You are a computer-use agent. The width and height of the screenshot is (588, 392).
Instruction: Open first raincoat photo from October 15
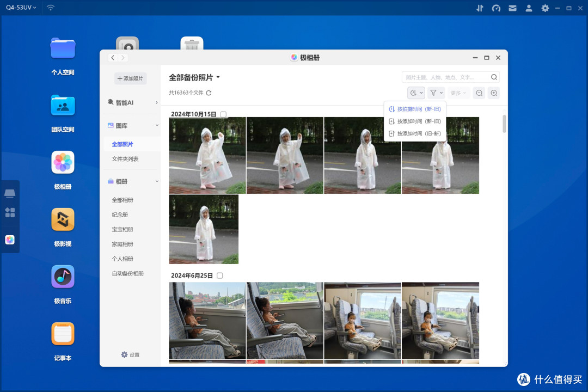[x=207, y=155]
